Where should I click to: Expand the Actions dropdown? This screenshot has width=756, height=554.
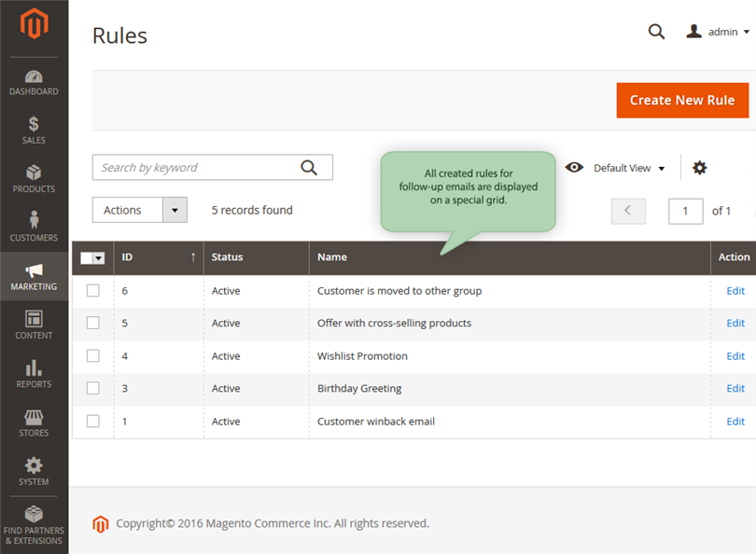(x=140, y=210)
